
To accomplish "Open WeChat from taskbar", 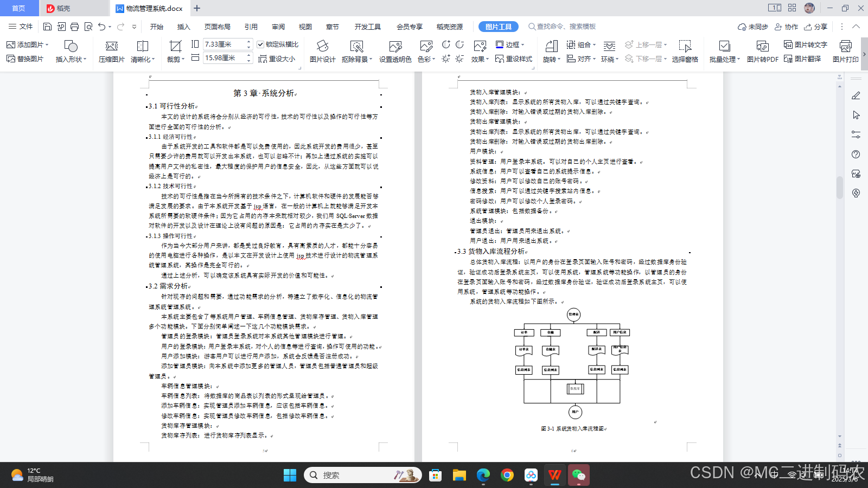I will pyautogui.click(x=579, y=476).
